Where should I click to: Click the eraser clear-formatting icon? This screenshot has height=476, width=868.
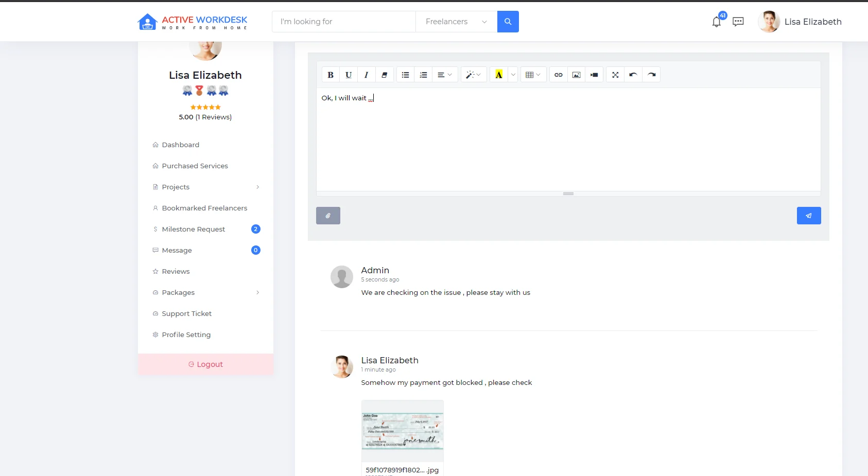(384, 75)
